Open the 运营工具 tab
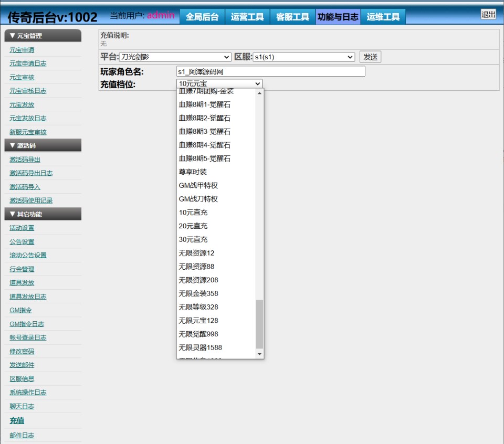Screen dimensions: 504x444 (x=247, y=17)
